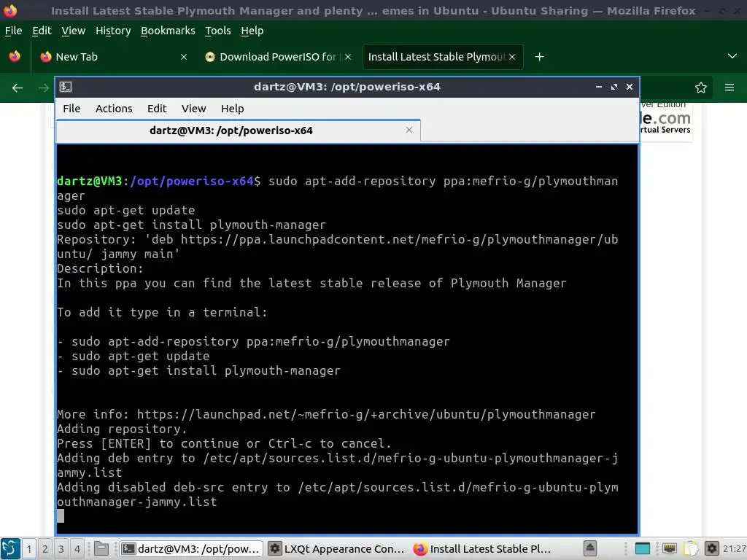Open Firefox History menu
The image size is (747, 560).
click(113, 31)
